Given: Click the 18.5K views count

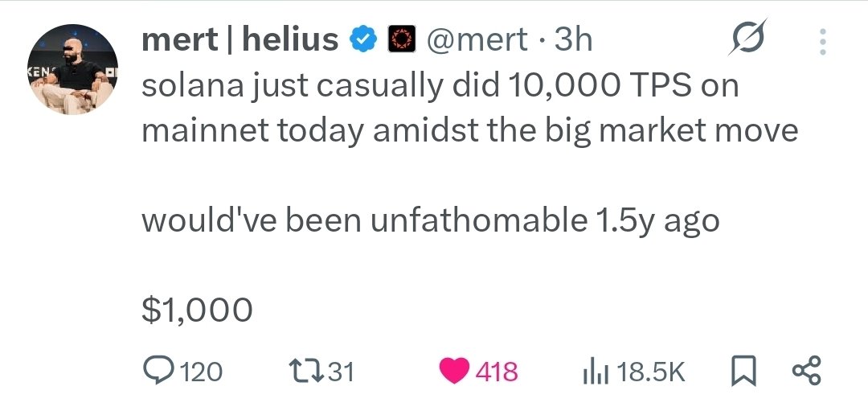Looking at the screenshot, I should (653, 371).
